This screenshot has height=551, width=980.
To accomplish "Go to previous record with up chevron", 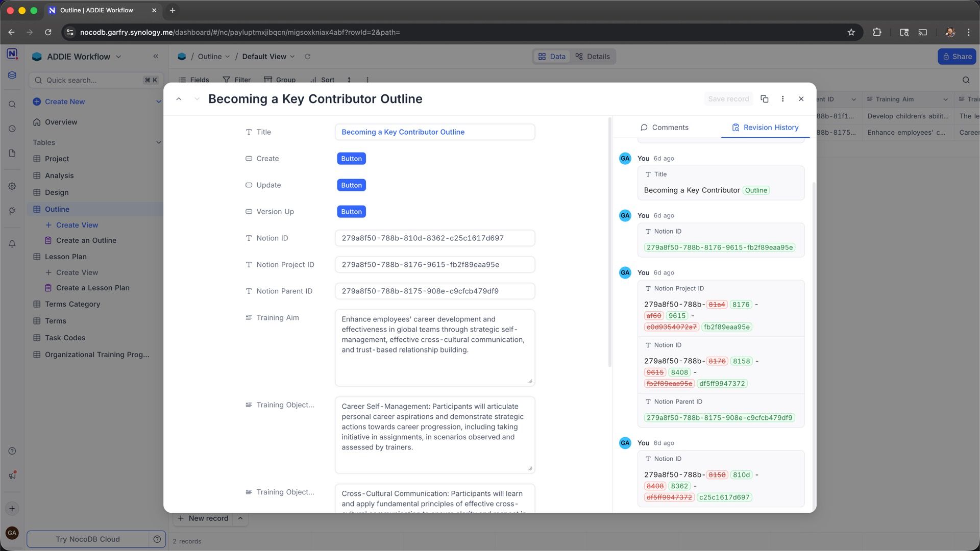I will pyautogui.click(x=179, y=99).
